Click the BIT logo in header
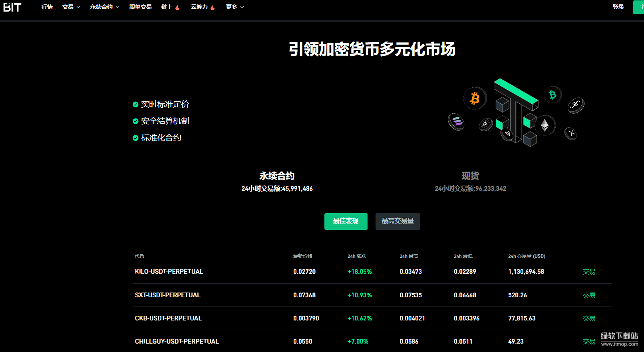644x352 pixels. 12,7
